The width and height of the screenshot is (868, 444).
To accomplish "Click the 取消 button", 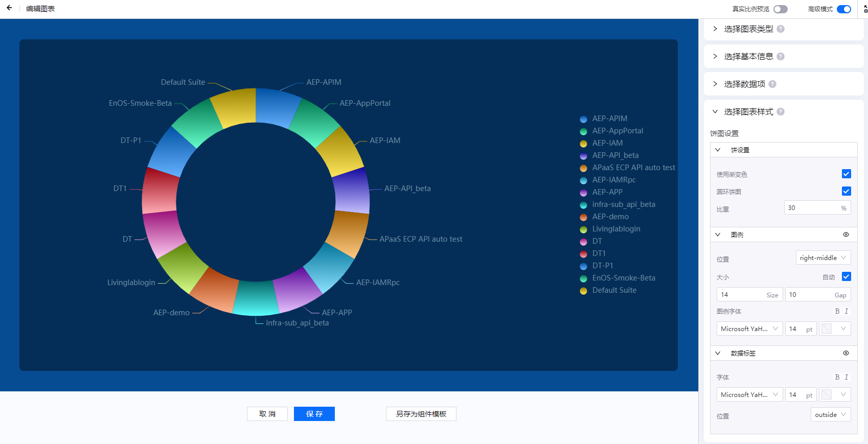I will point(267,414).
